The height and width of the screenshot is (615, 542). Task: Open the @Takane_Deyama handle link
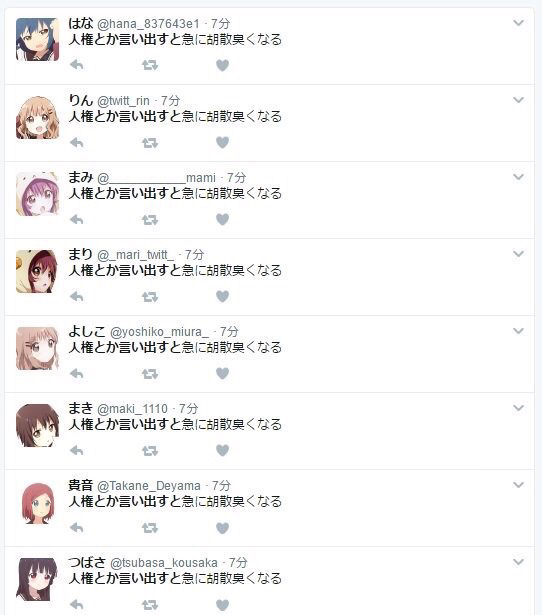[149, 486]
